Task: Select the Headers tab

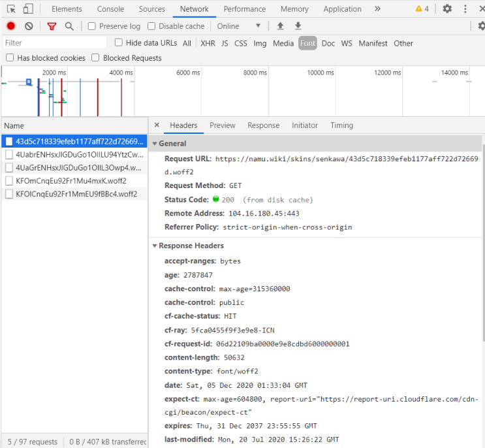Action: click(183, 125)
